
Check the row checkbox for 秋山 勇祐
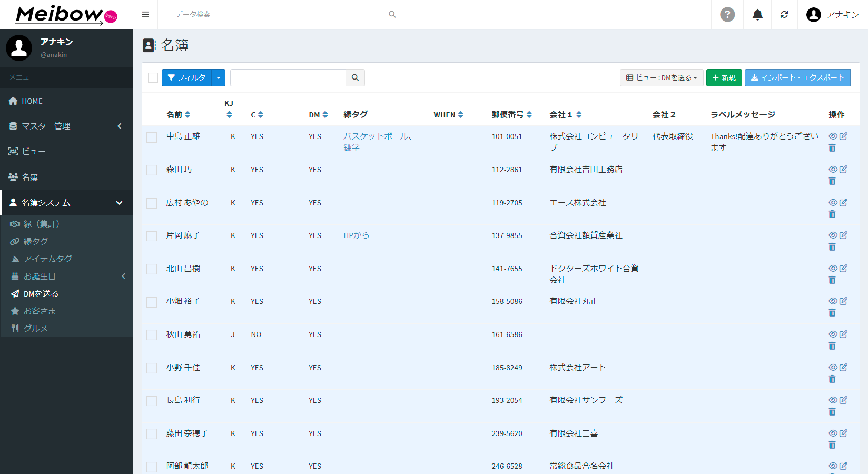[152, 335]
